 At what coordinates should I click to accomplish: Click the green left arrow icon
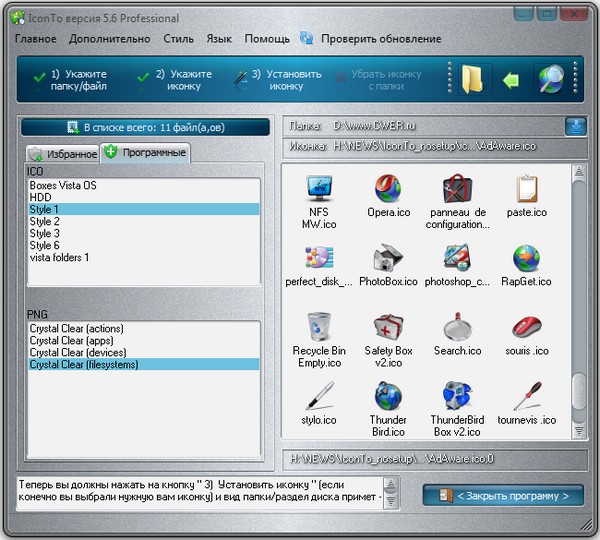pyautogui.click(x=511, y=80)
